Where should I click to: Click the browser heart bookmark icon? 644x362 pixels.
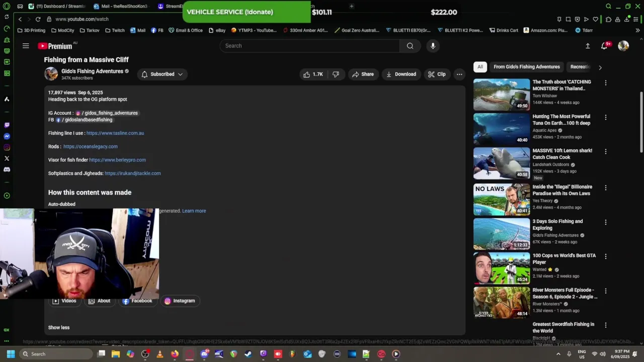[x=596, y=19]
